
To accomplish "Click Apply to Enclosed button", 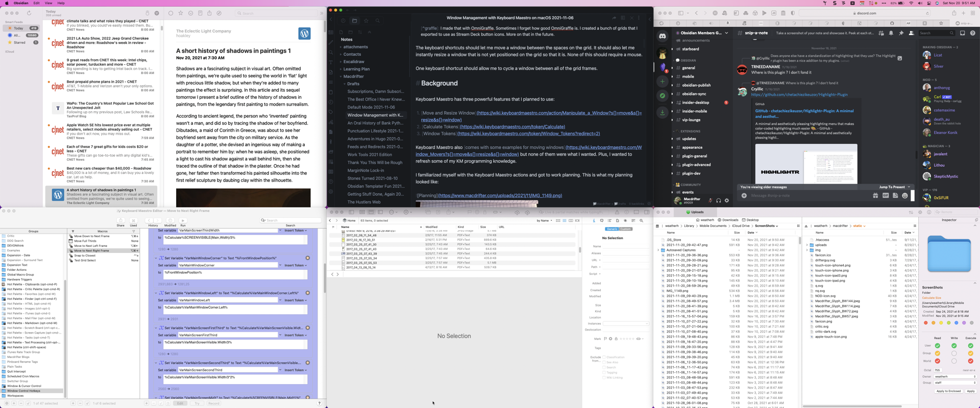I will (x=948, y=391).
